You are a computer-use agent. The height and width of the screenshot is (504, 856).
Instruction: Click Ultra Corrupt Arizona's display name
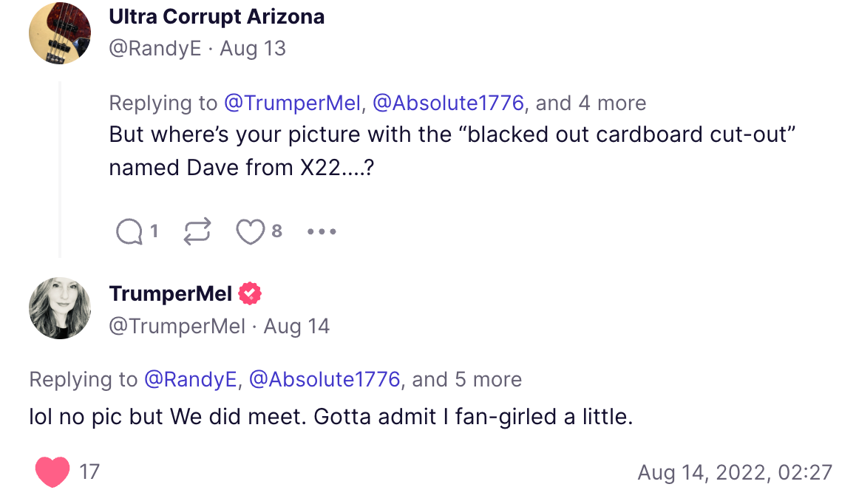tap(217, 16)
